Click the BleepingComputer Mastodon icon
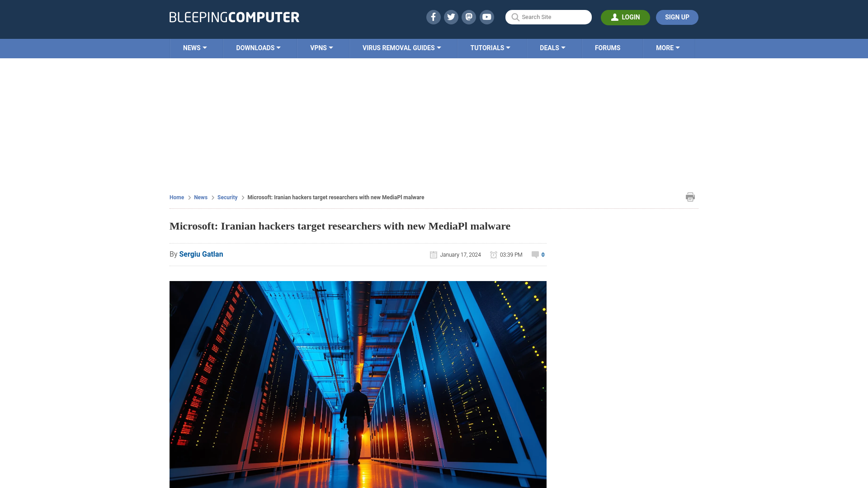868x488 pixels. tap(469, 17)
